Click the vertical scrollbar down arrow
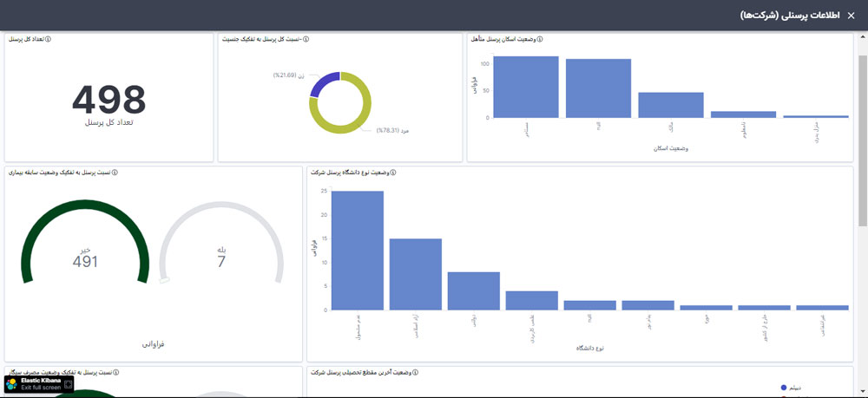Viewport: 868px width, 398px height. [x=862, y=393]
